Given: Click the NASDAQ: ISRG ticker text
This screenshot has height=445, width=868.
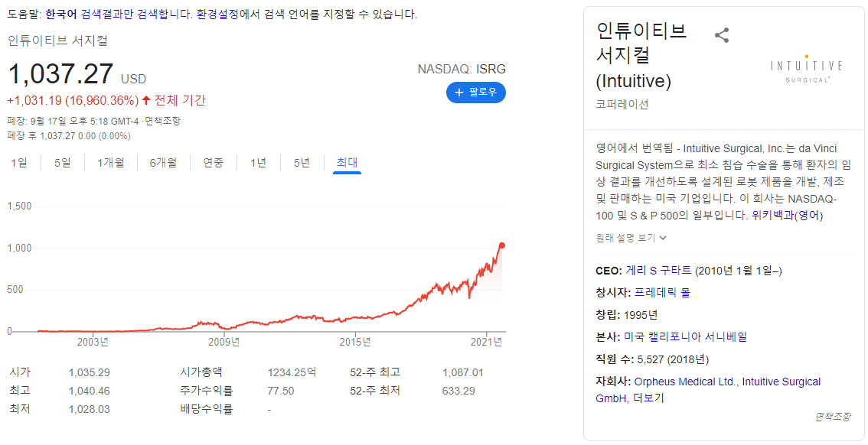Looking at the screenshot, I should coord(462,69).
